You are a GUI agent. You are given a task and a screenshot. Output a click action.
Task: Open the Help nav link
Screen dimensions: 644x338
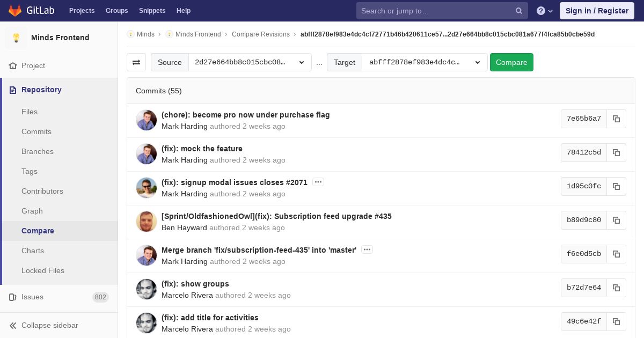click(184, 11)
